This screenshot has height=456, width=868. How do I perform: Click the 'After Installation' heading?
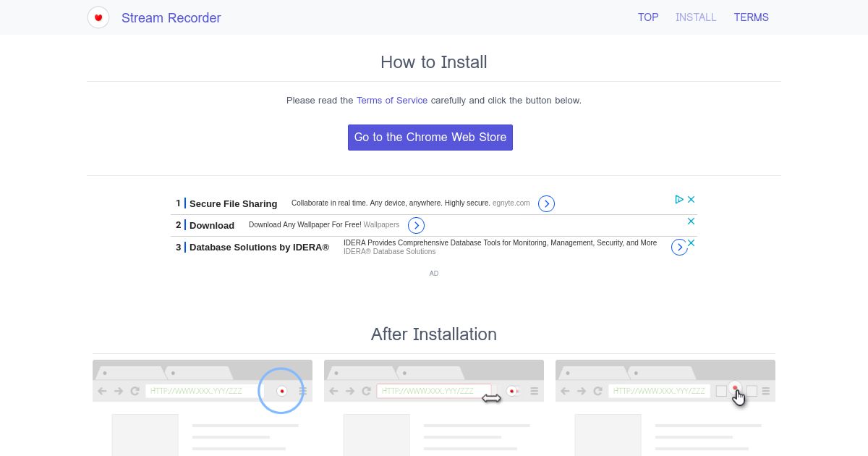[434, 334]
